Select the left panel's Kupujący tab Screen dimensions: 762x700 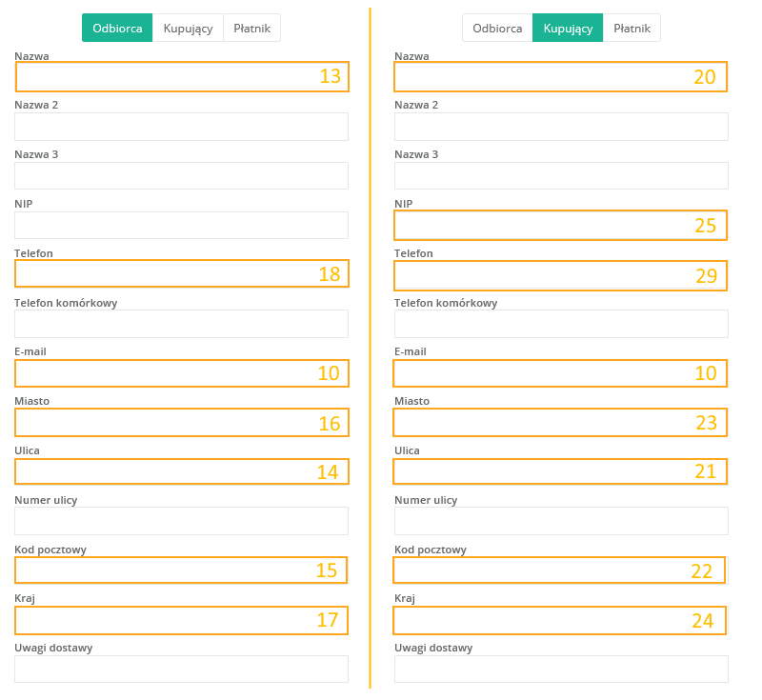pyautogui.click(x=188, y=29)
